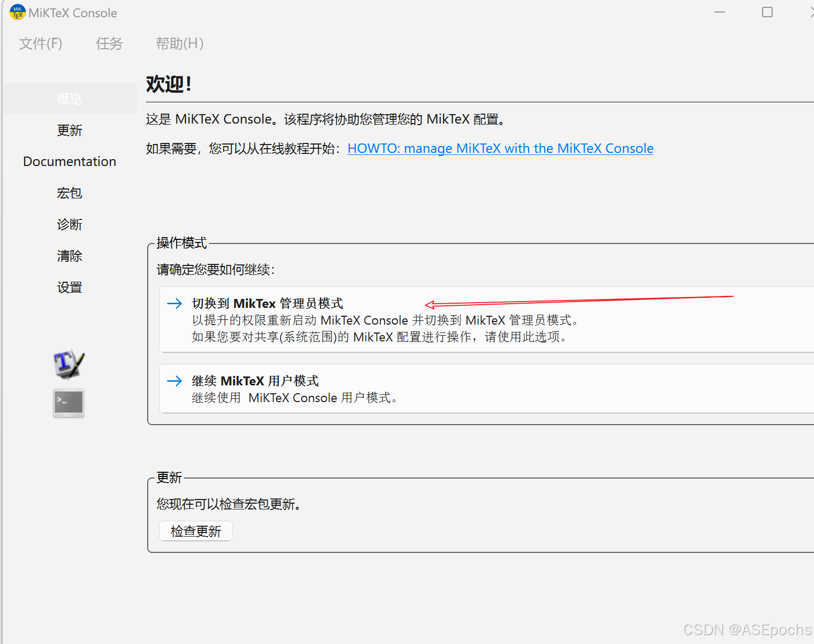Select the 概览 sidebar tab
814x644 pixels.
pos(70,98)
